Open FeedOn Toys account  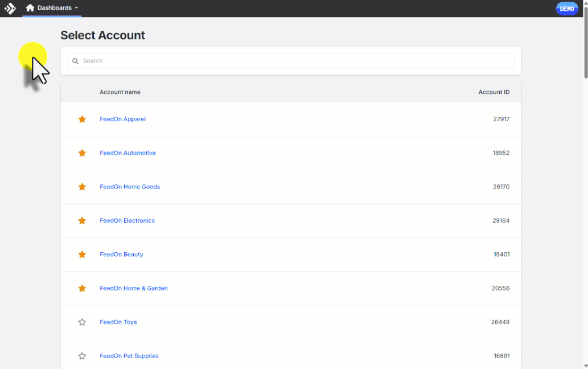coord(118,322)
